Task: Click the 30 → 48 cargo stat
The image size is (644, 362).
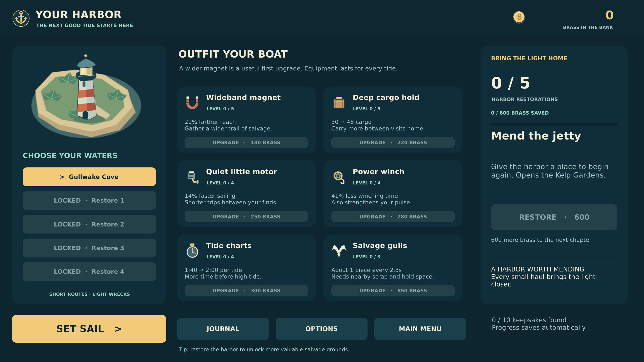Action: (351, 122)
